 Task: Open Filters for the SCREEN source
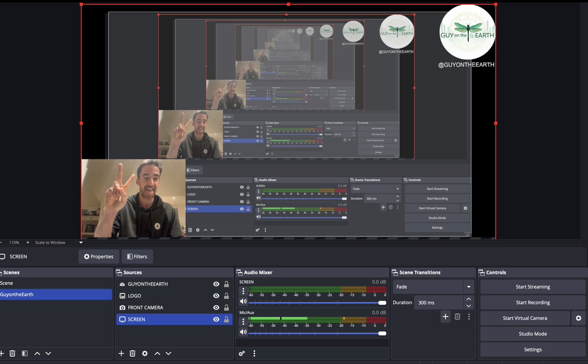click(137, 256)
